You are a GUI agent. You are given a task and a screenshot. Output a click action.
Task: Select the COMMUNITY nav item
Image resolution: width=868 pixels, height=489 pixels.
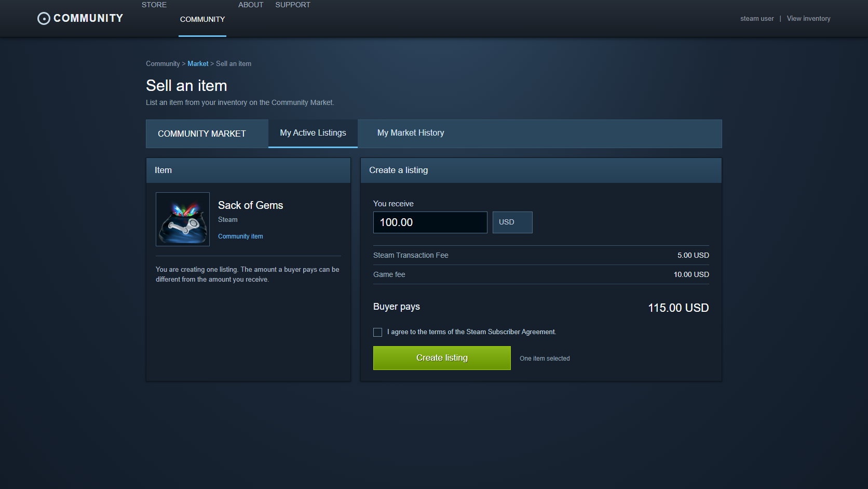[202, 19]
